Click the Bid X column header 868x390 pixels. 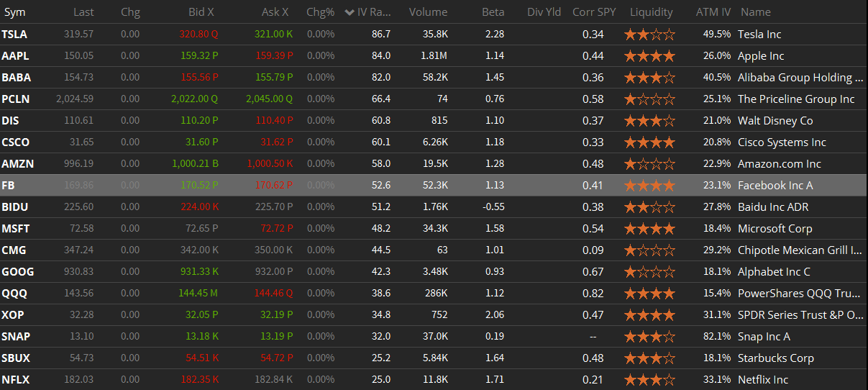[202, 12]
